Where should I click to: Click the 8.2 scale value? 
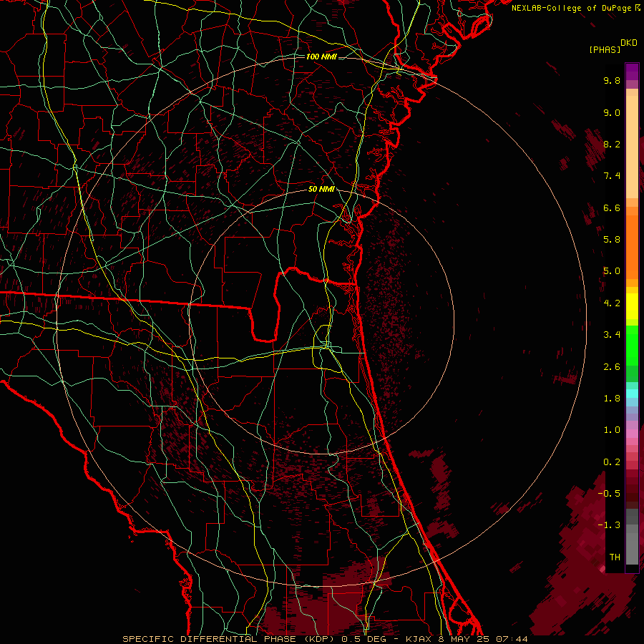click(x=612, y=144)
